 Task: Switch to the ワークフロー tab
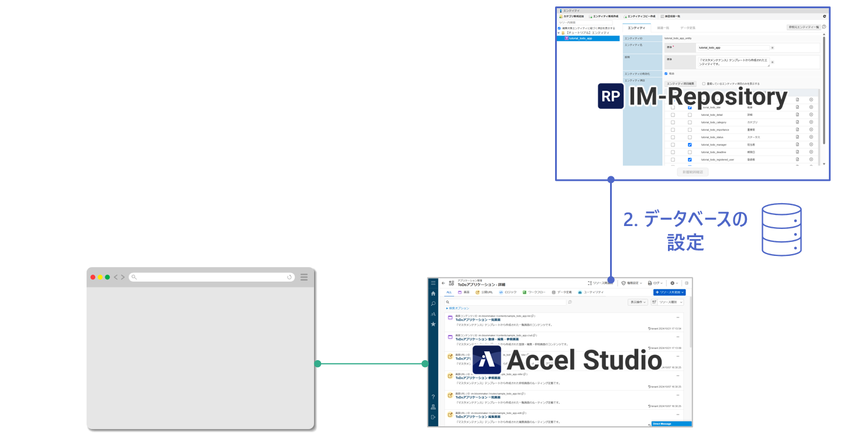[535, 292]
